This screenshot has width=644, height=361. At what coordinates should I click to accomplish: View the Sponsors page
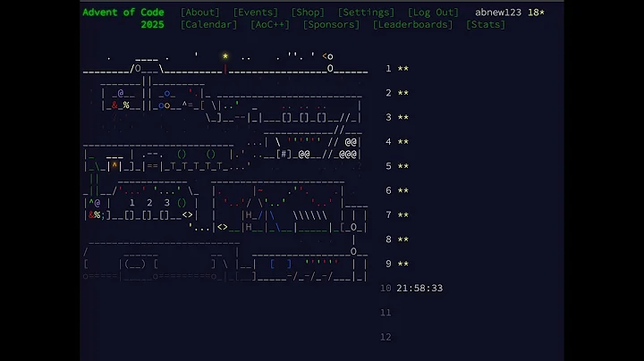[331, 25]
